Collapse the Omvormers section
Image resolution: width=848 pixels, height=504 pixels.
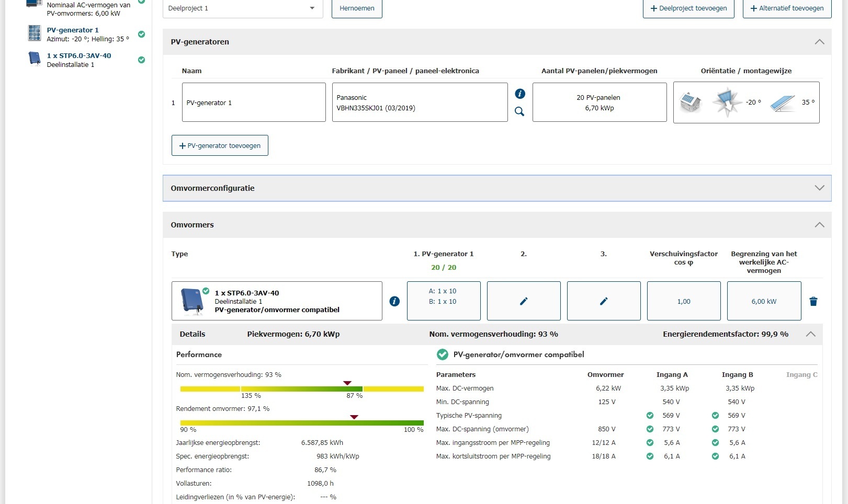[x=819, y=225]
